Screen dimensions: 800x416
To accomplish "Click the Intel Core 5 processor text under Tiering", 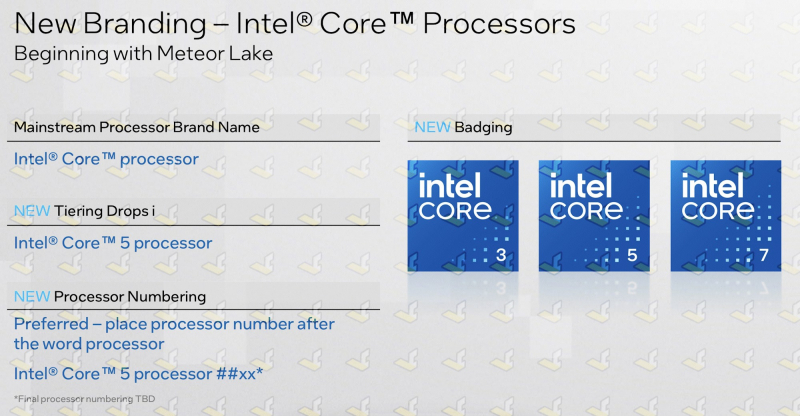I will [x=113, y=243].
